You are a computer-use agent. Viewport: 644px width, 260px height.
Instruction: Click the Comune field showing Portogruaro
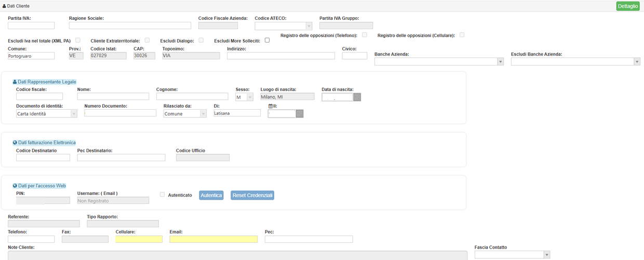(x=31, y=56)
